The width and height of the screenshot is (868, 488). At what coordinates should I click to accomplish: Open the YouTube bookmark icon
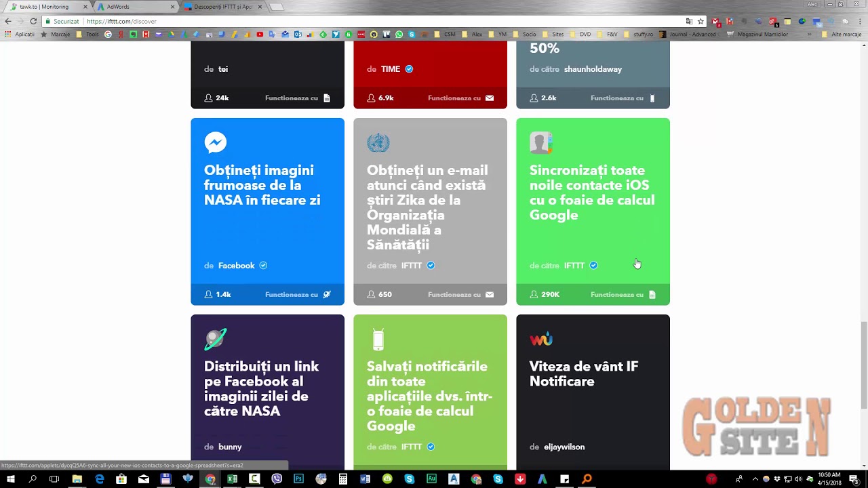pos(260,34)
